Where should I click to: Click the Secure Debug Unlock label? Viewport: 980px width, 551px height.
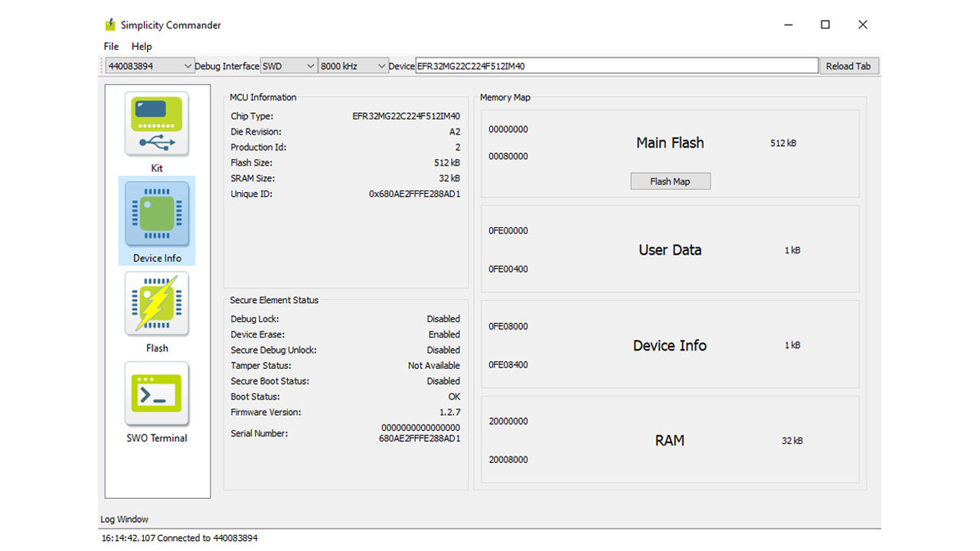(x=273, y=350)
